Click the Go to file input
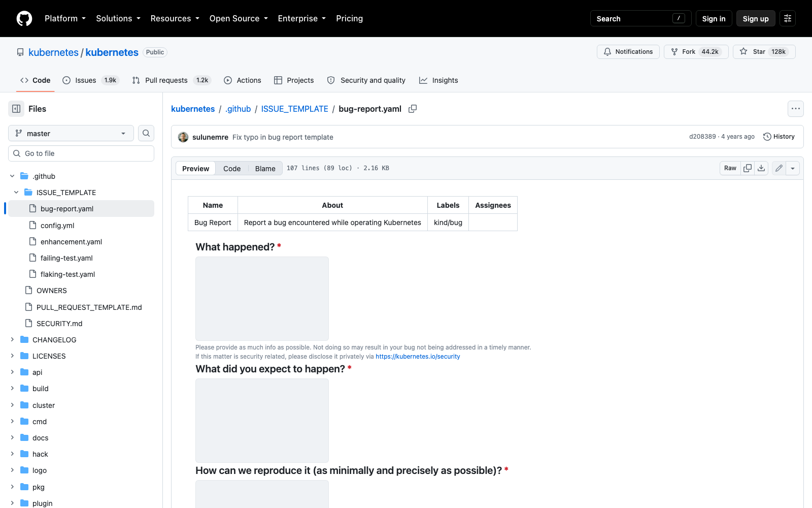Image resolution: width=812 pixels, height=508 pixels. tap(81, 153)
